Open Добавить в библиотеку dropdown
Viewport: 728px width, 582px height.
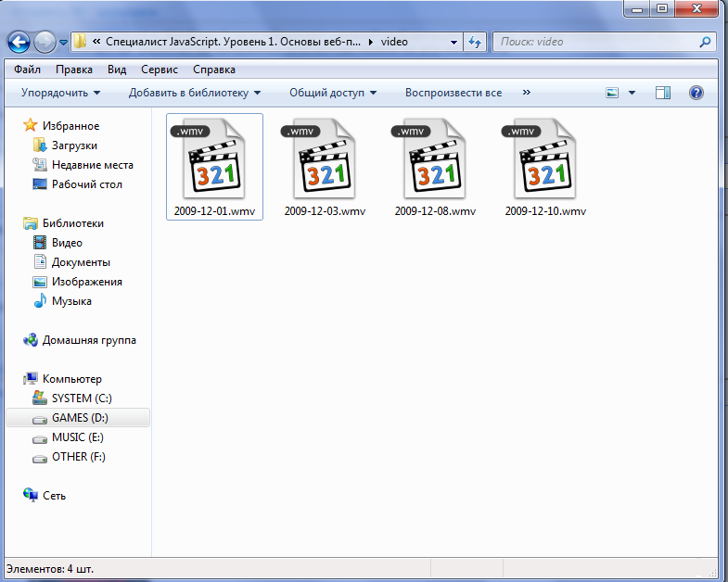[195, 93]
